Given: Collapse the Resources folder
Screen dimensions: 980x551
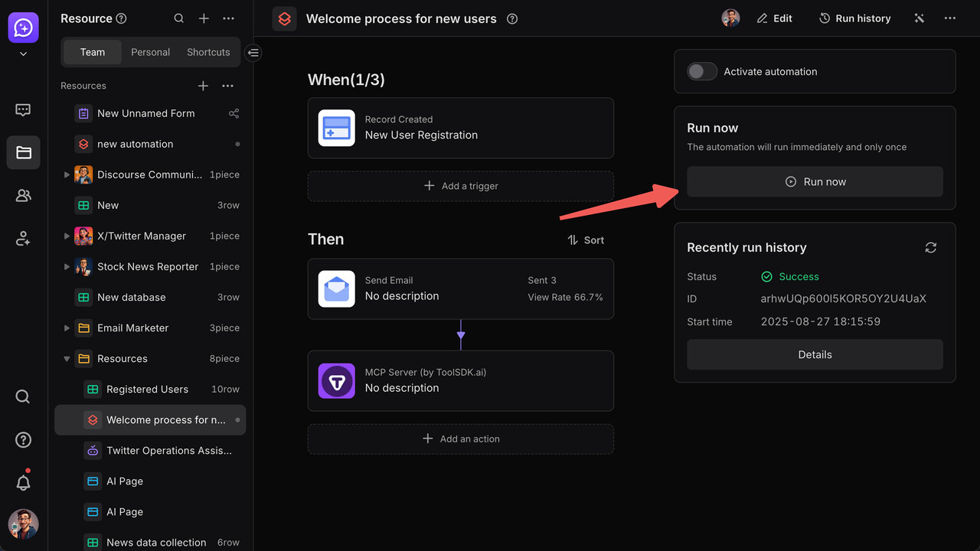Looking at the screenshot, I should coord(67,358).
